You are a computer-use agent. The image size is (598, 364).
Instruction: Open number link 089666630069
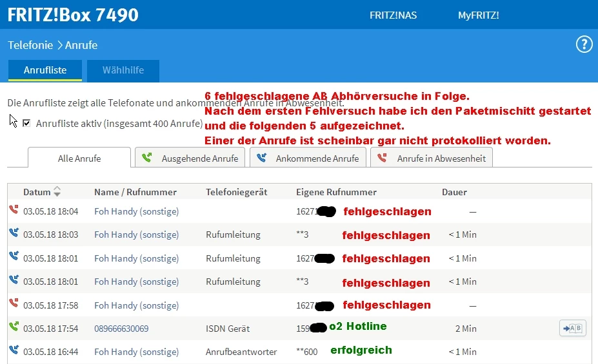(121, 329)
